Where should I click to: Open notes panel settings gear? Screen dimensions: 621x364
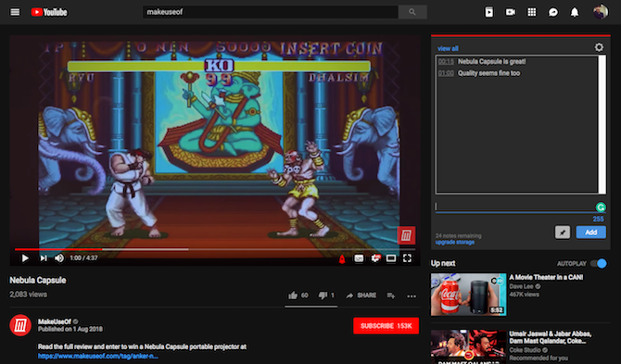point(599,47)
